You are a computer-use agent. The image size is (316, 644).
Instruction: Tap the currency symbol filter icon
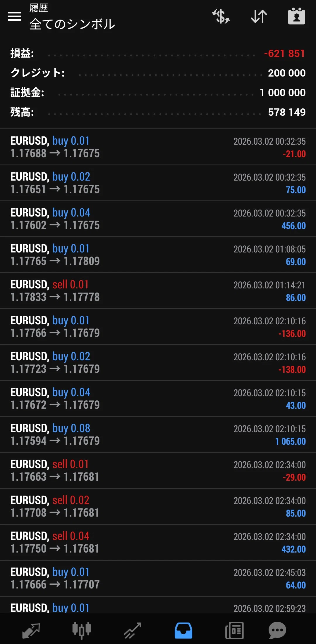point(221,16)
